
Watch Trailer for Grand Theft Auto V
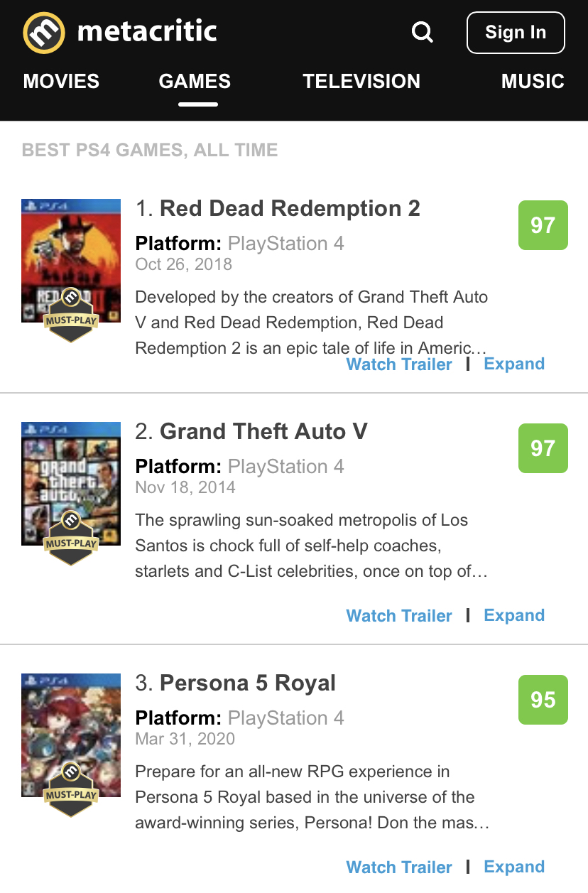(399, 616)
